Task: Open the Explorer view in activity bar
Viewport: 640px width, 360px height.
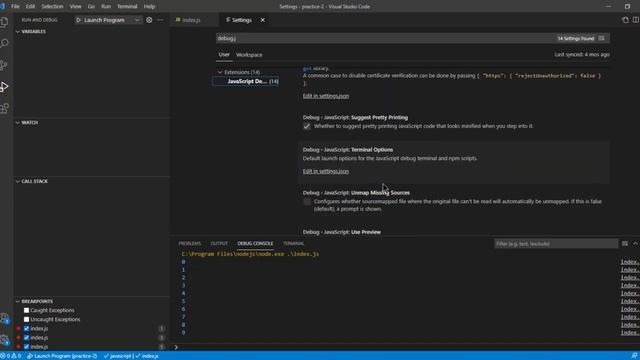Action: (4, 22)
